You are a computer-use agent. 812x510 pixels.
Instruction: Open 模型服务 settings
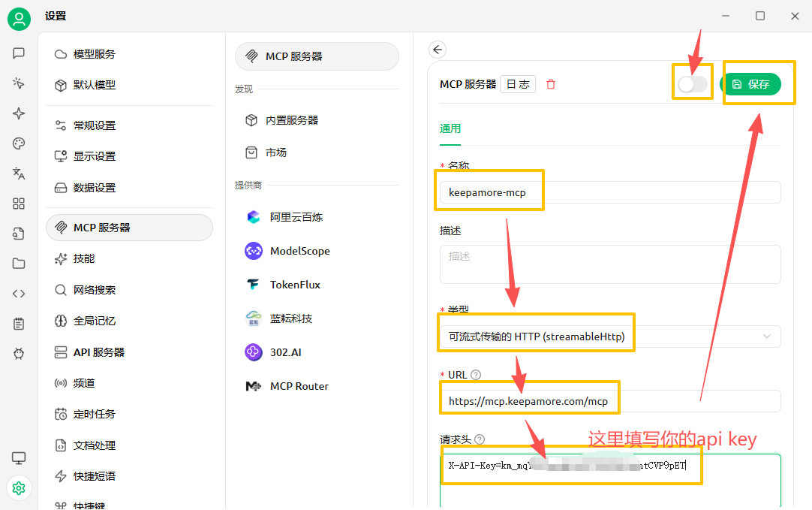tap(130, 54)
